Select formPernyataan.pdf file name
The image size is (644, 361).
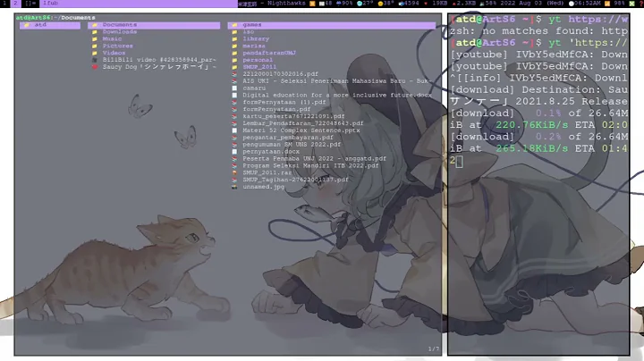276,110
